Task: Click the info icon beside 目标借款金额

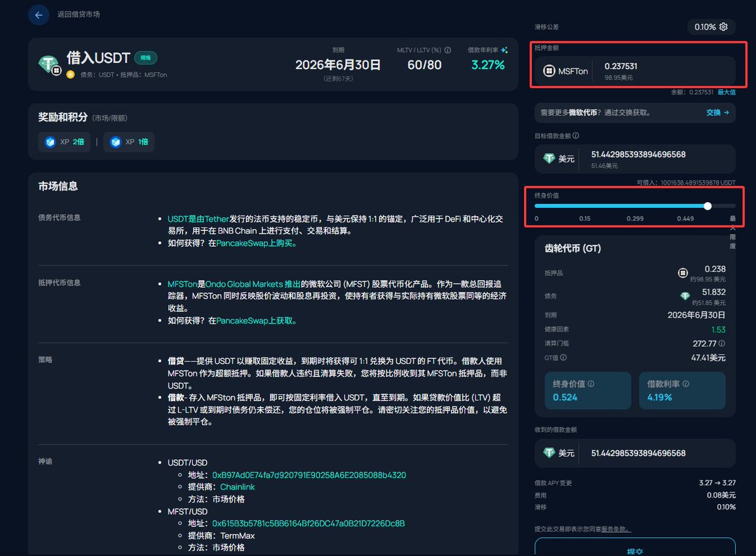Action: point(576,135)
